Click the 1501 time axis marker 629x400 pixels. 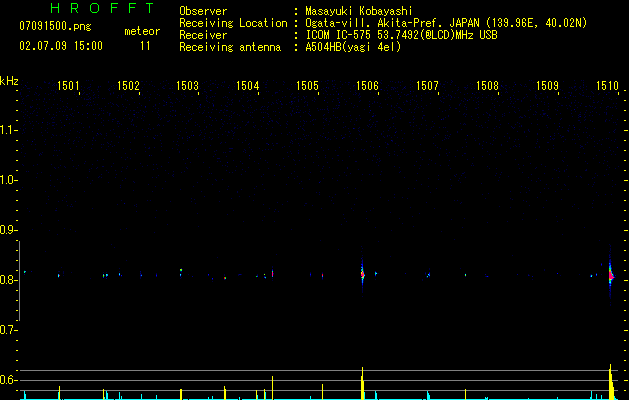68,85
